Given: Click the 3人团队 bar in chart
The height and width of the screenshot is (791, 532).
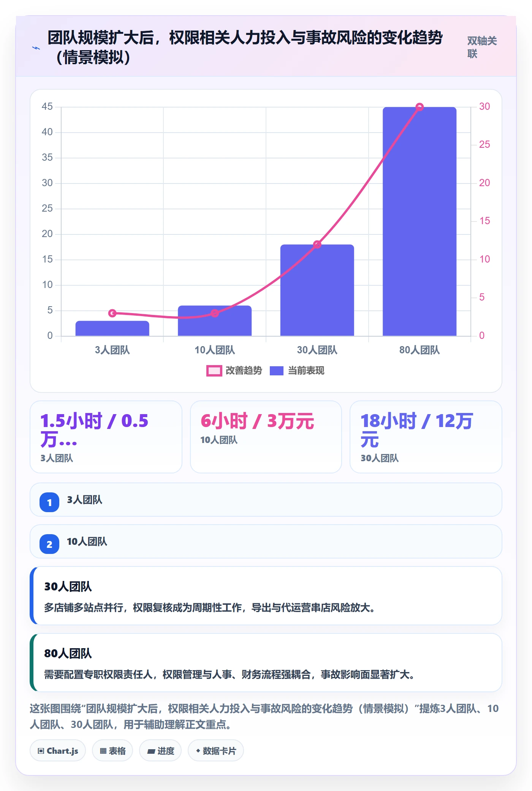Looking at the screenshot, I should click(112, 328).
